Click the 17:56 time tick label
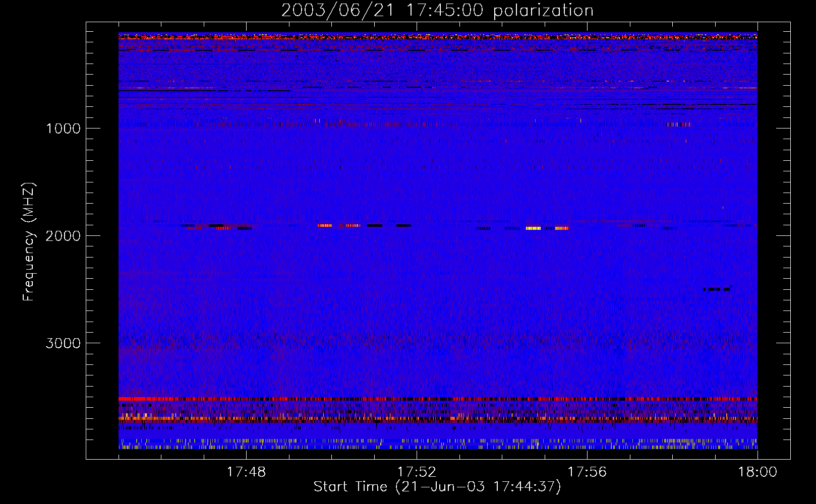Viewport: 816px width, 504px height. click(x=587, y=472)
